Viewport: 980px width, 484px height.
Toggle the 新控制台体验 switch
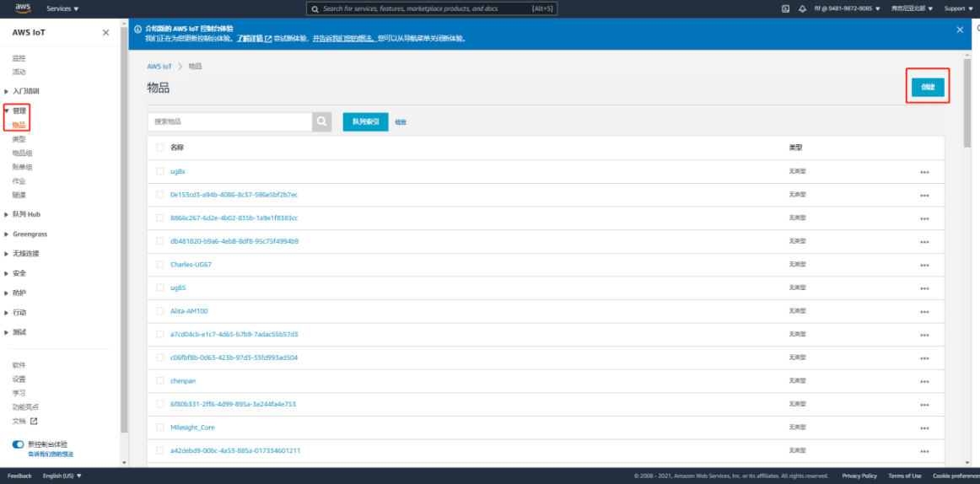[18, 444]
